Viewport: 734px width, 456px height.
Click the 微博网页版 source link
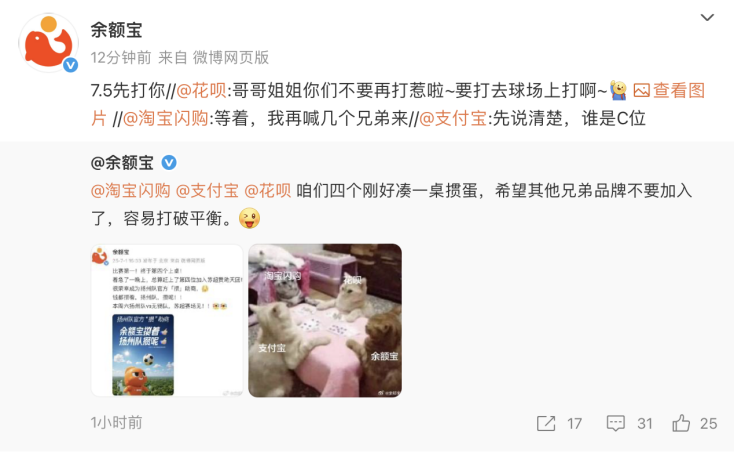[x=231, y=58]
